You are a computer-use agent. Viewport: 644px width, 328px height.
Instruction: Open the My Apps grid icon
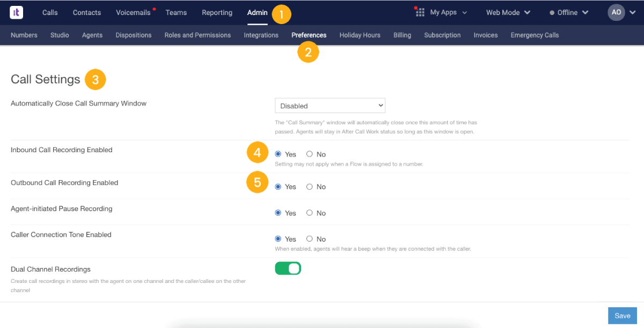click(x=420, y=12)
